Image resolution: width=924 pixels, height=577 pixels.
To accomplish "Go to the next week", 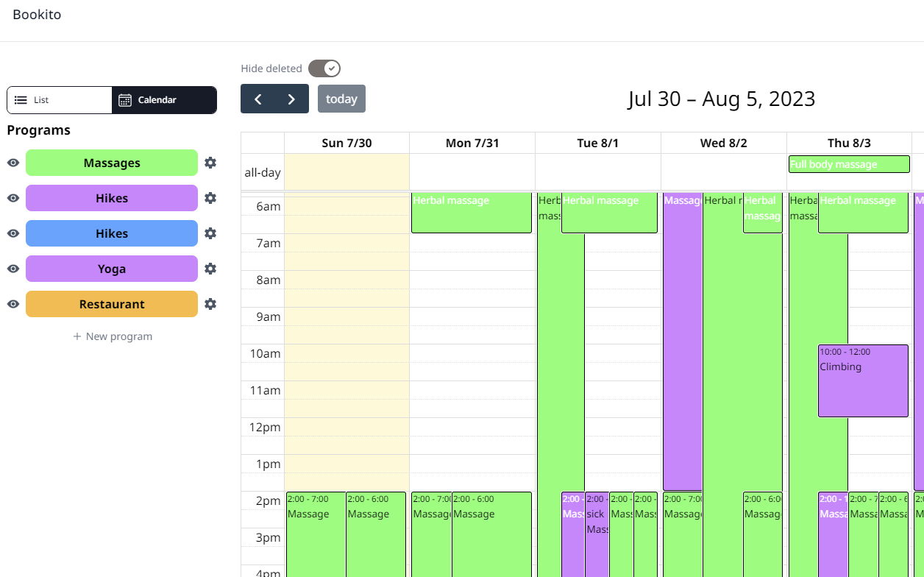I will coord(291,99).
